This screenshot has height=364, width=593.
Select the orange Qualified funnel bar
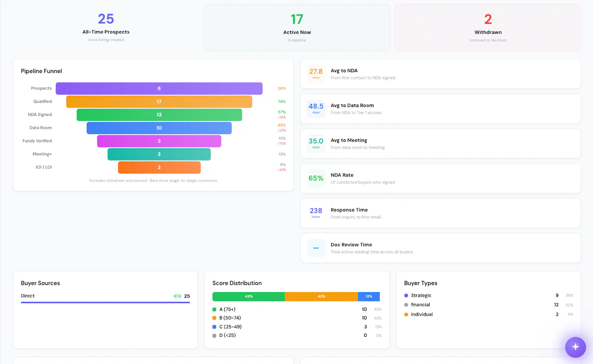[x=159, y=102]
